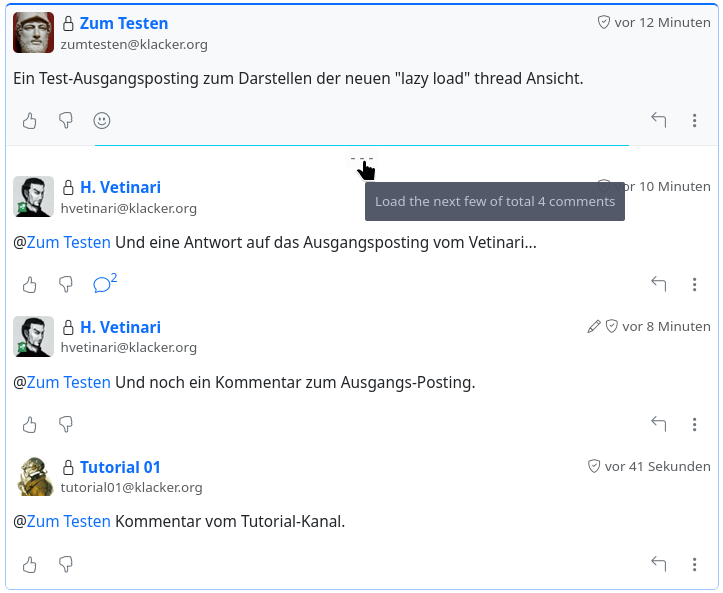Click the edited pencil icon on Vetinari's comment

click(x=594, y=327)
